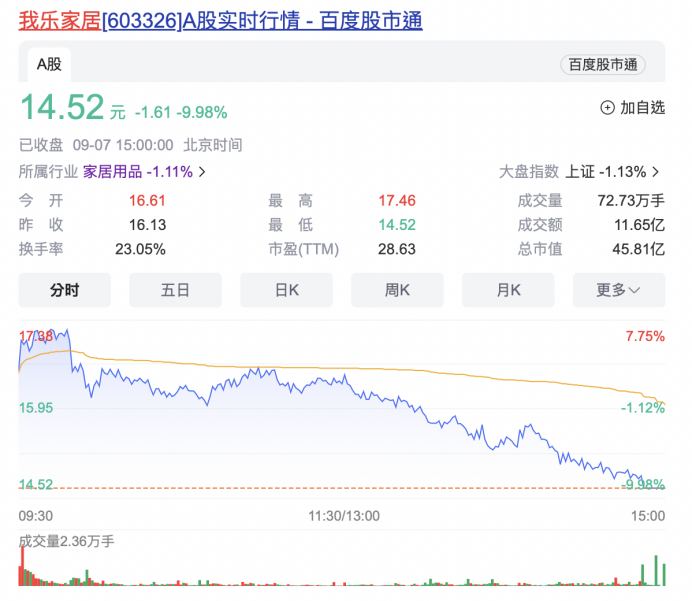Click the -9.98% percent axis label on chart
This screenshot has width=692, height=601.
point(643,485)
